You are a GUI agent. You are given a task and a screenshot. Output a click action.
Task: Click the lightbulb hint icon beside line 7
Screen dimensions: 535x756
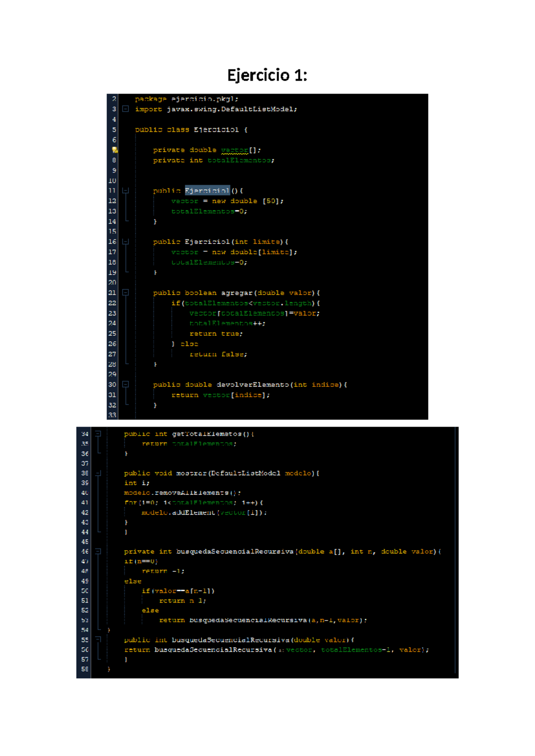(x=114, y=150)
